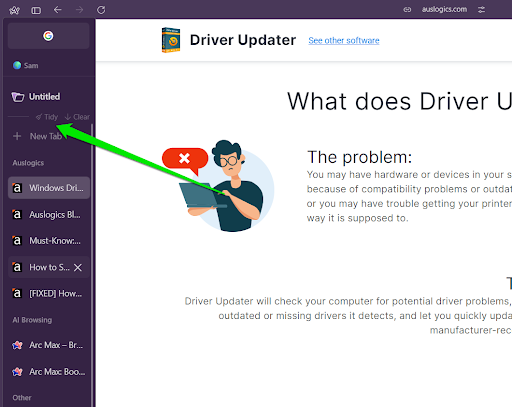Switch to the Must-Know... tab
Screen dimensions: 512x407
pyautogui.click(x=49, y=241)
